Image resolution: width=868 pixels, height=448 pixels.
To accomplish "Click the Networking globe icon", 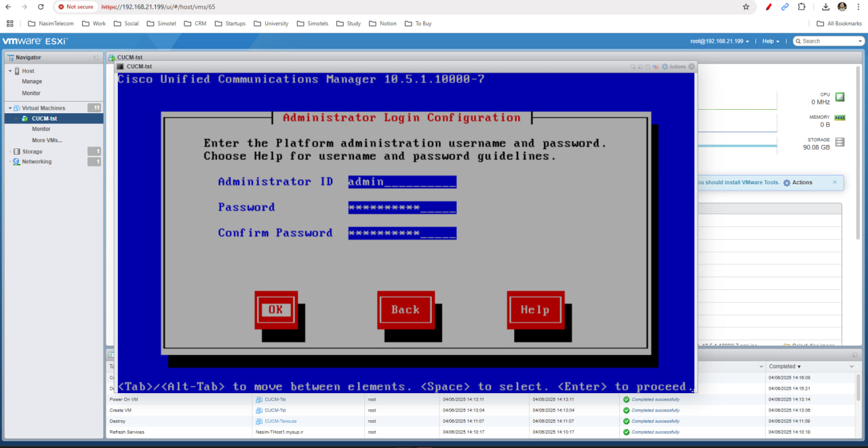I will [17, 162].
